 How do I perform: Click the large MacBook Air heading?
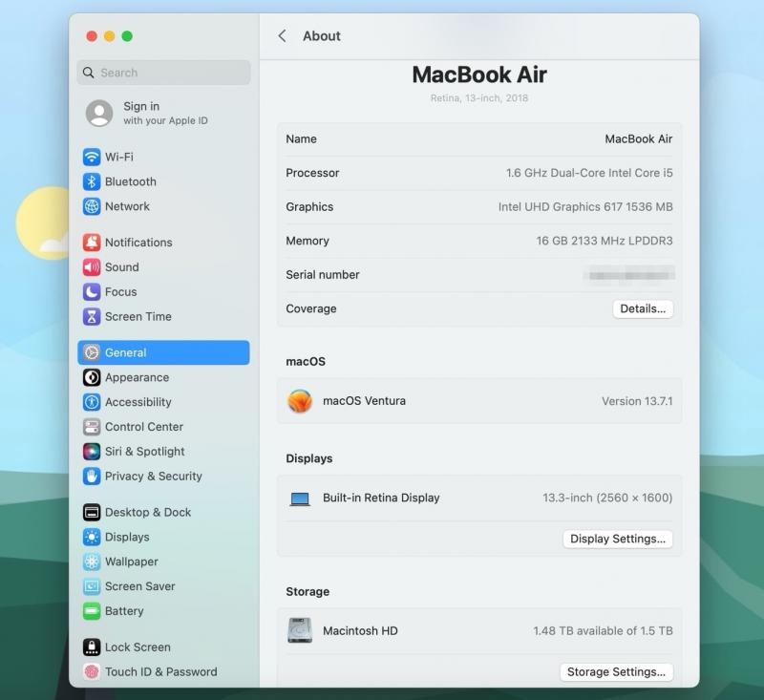tap(479, 75)
